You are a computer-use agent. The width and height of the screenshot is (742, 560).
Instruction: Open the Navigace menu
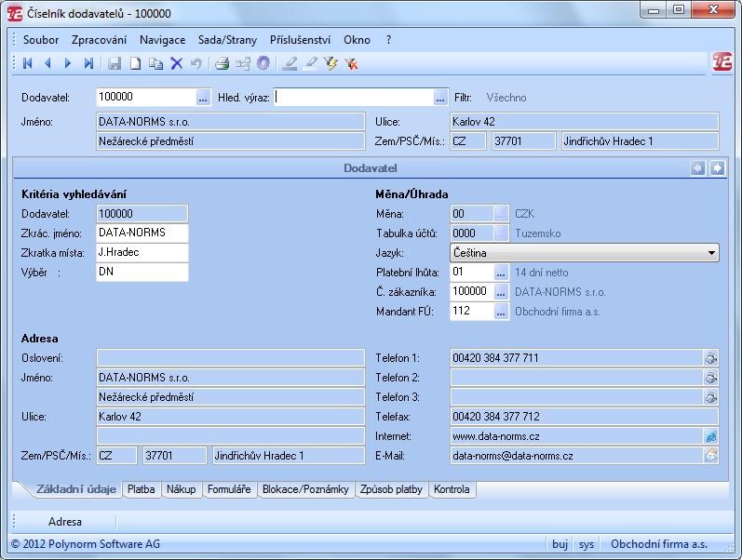point(162,40)
